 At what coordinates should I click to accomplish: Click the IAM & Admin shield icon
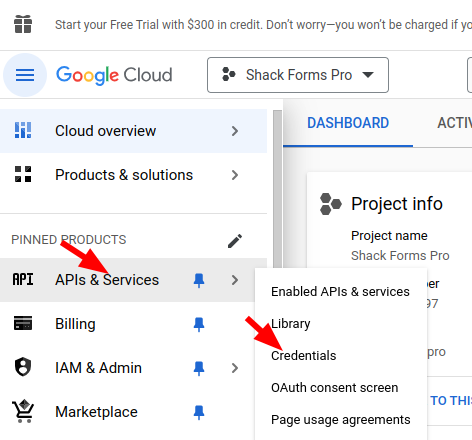[23, 367]
